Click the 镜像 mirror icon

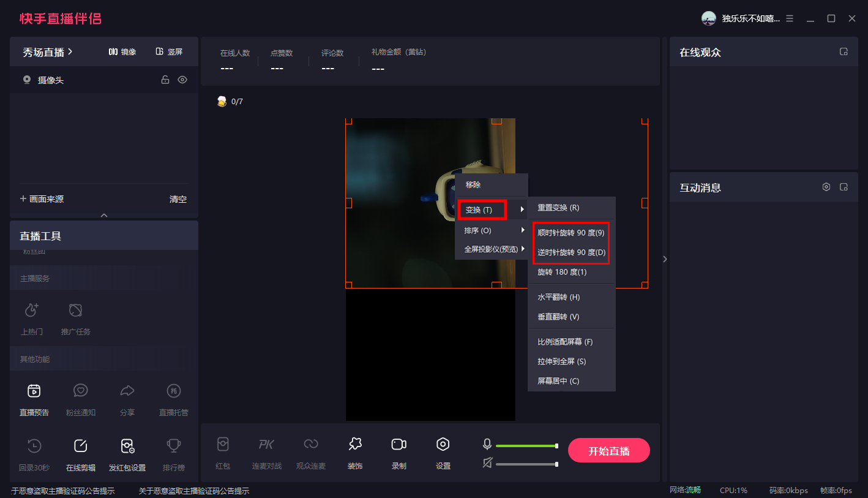pyautogui.click(x=122, y=52)
